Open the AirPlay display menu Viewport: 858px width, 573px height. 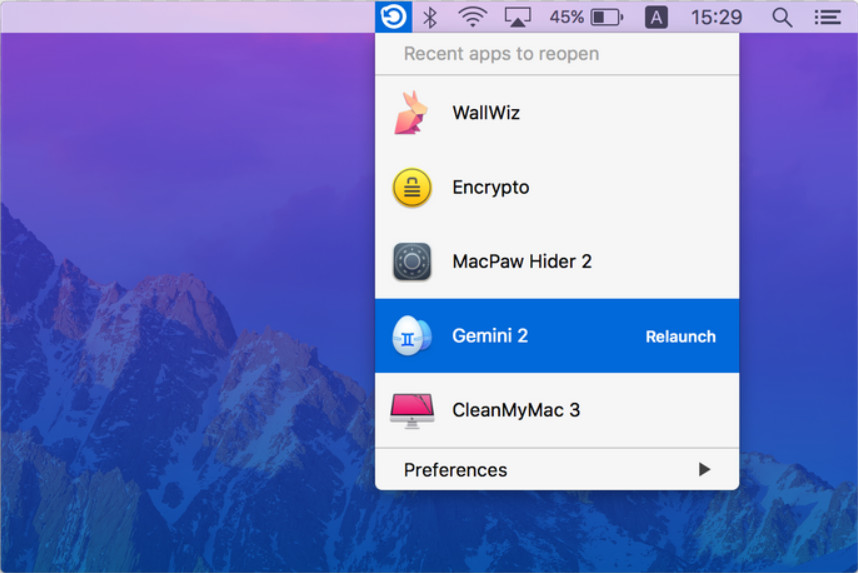517,18
